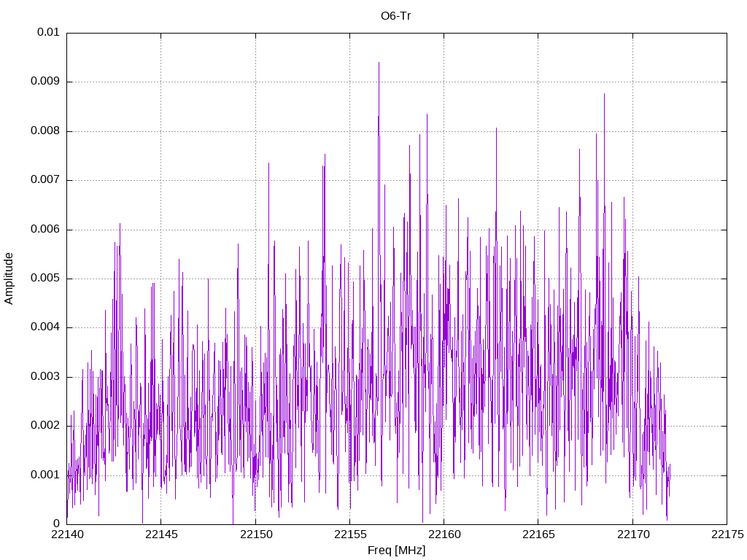
Task: Click the 22145 x-axis tick label
Action: coord(161,534)
